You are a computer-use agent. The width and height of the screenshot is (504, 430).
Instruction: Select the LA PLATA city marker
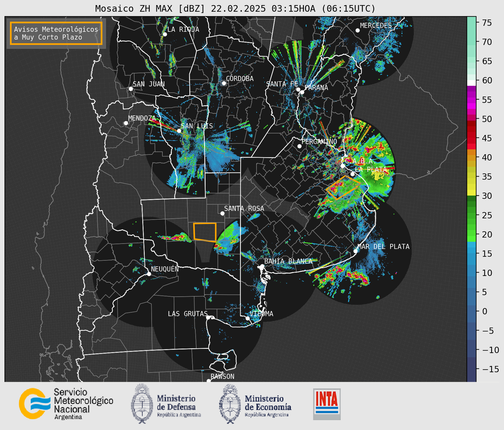(x=353, y=174)
